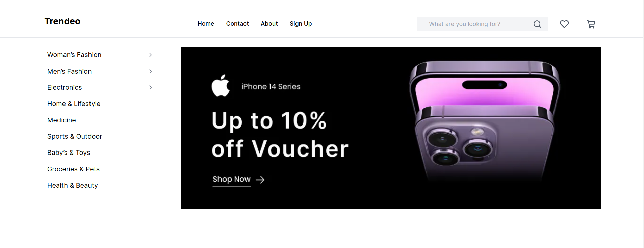Expand Woman's Fashion submenu chevron

(151, 55)
